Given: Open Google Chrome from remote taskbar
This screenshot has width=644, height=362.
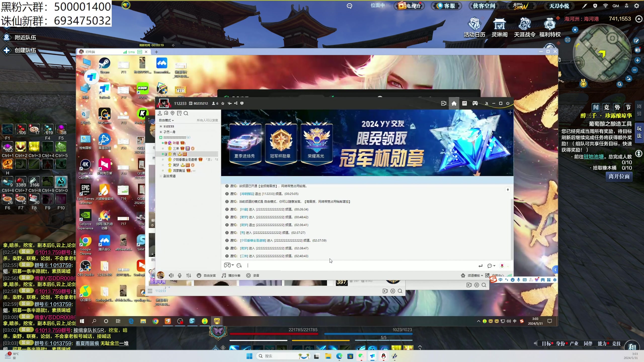Looking at the screenshot, I should click(x=155, y=321).
